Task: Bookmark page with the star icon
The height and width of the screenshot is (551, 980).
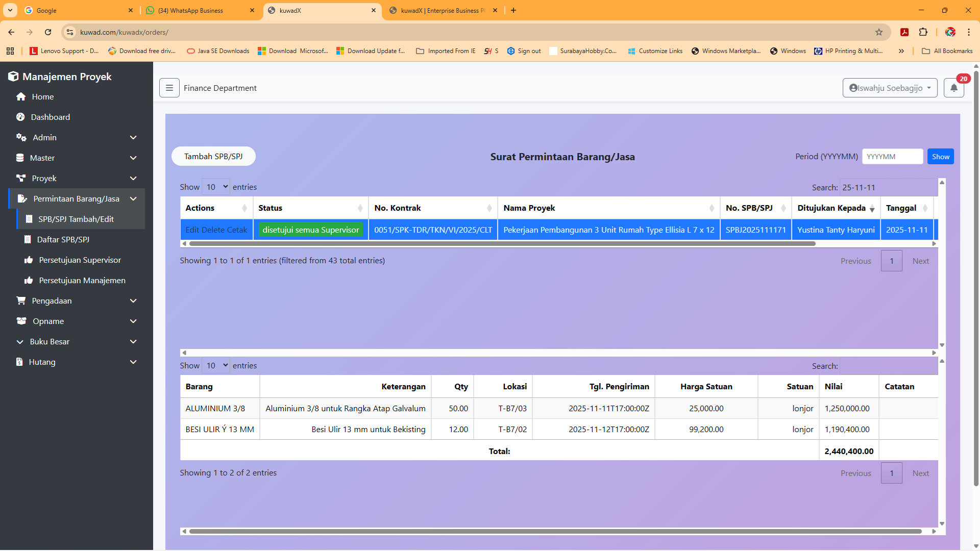Action: tap(879, 32)
